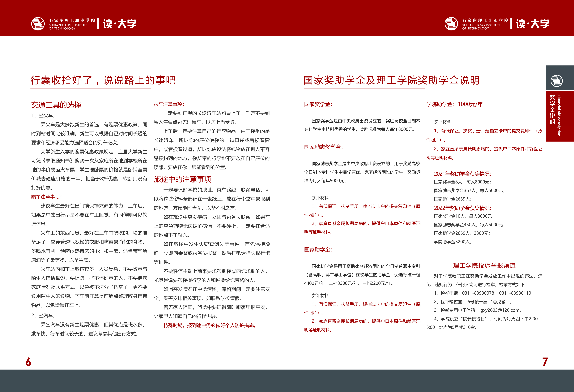
Task: Click the right header 读·大学 wordmark
Action: [533, 24]
